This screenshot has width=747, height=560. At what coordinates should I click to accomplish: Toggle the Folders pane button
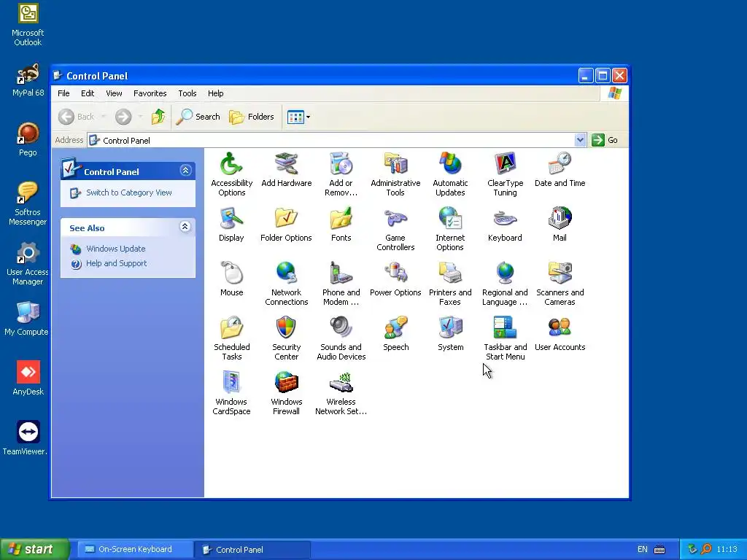[x=252, y=117]
